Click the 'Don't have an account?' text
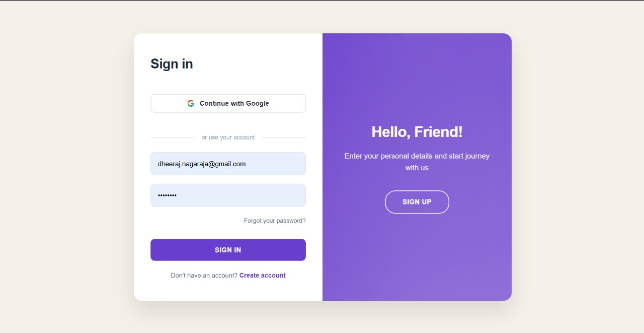The width and height of the screenshot is (644, 333). [204, 276]
